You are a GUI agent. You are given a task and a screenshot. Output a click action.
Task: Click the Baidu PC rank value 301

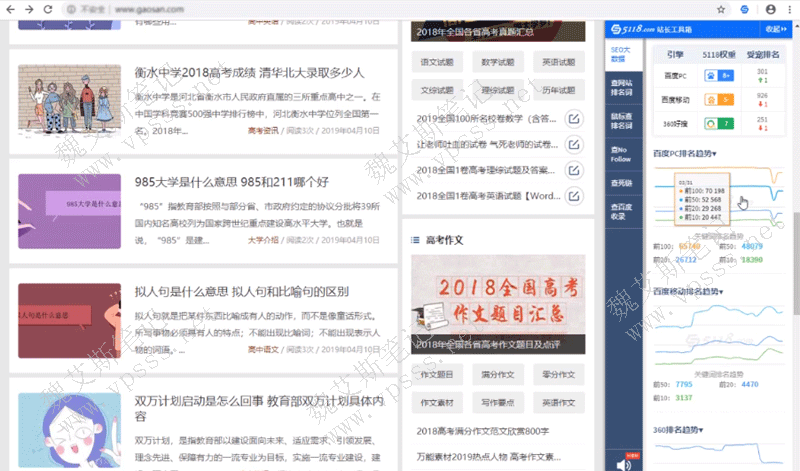pyautogui.click(x=762, y=72)
